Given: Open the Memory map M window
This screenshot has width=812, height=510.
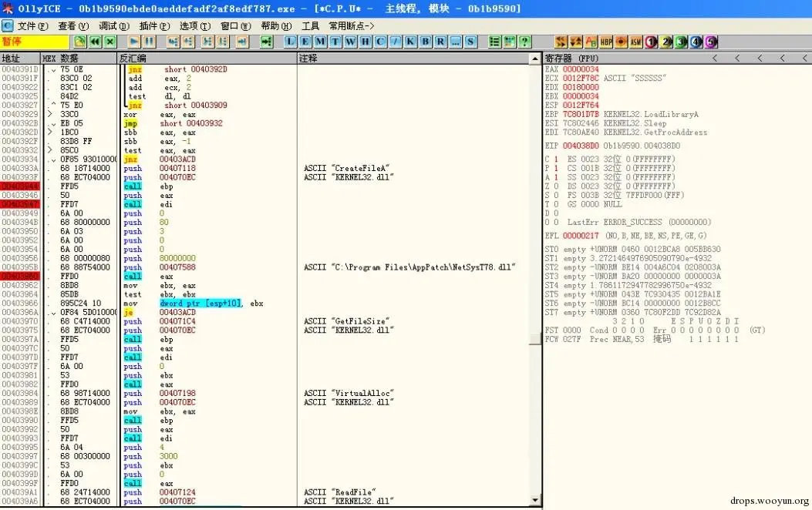Looking at the screenshot, I should point(321,42).
